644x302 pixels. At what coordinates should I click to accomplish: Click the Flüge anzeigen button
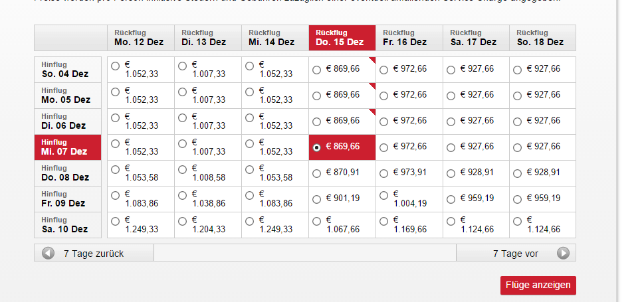pyautogui.click(x=538, y=285)
